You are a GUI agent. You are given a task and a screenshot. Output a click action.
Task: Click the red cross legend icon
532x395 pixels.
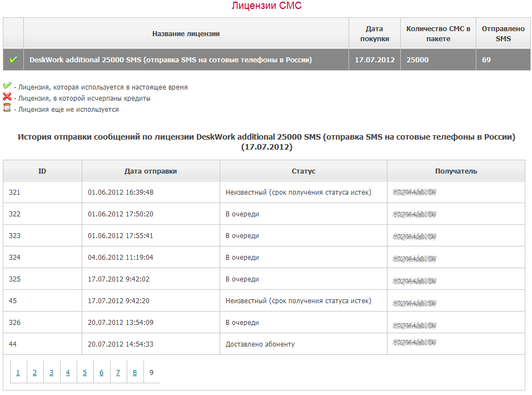click(7, 97)
